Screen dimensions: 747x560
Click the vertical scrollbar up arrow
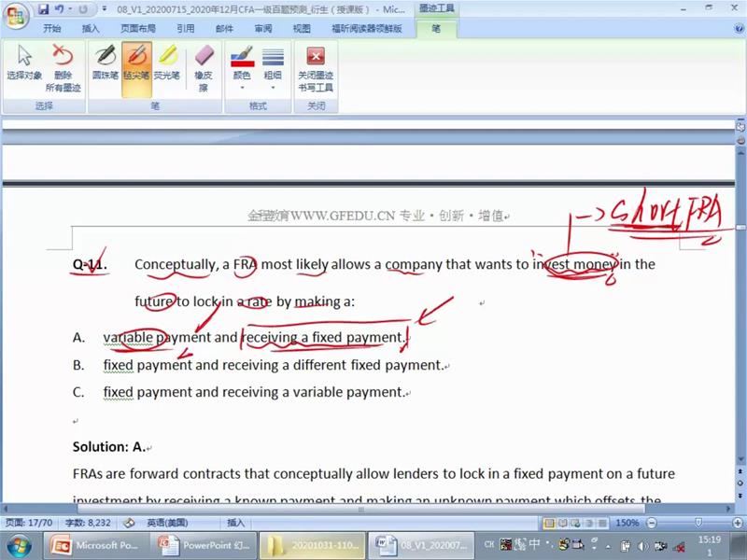tap(740, 153)
